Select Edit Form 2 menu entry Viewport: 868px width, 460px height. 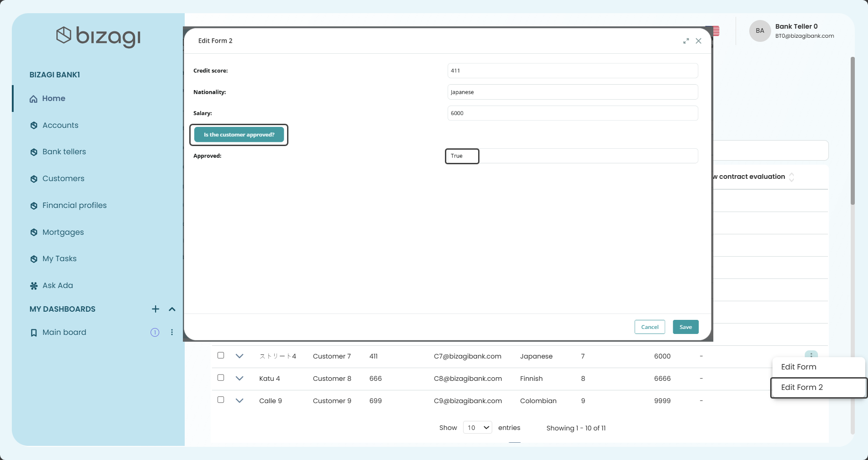(802, 387)
